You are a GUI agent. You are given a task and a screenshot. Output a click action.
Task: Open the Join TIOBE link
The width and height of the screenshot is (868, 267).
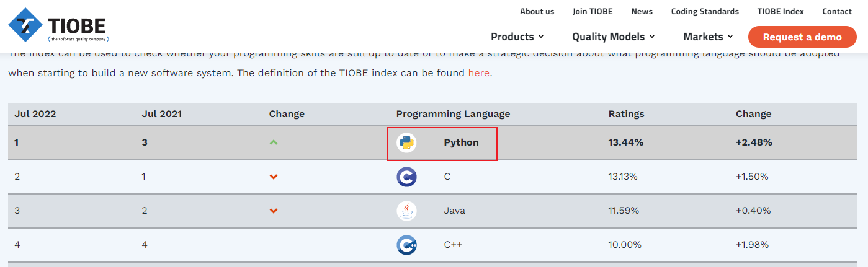click(593, 11)
